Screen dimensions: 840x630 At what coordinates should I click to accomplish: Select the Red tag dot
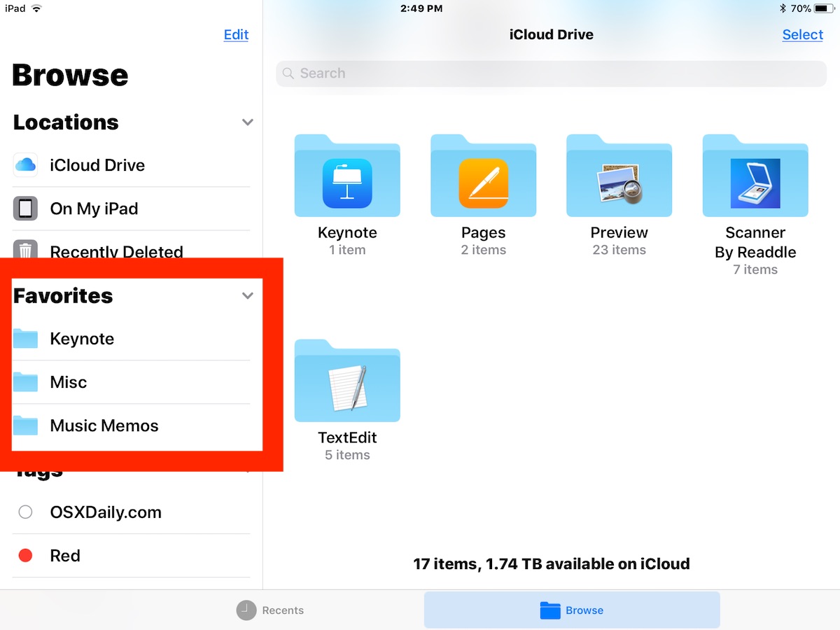pos(26,556)
